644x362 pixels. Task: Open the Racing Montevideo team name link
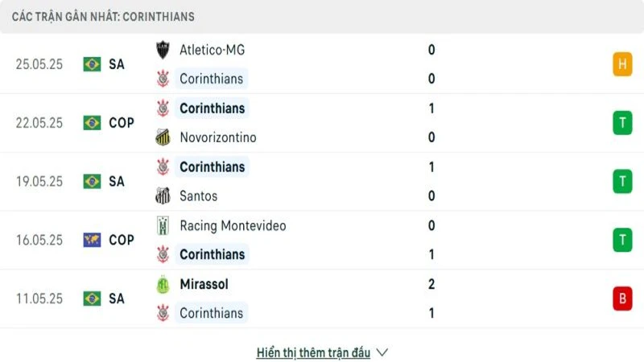pos(233,226)
